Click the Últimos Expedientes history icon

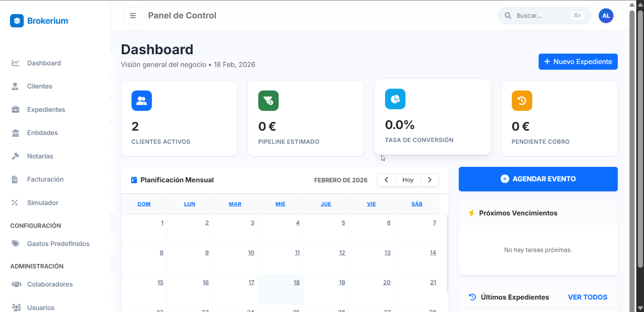[x=472, y=297]
